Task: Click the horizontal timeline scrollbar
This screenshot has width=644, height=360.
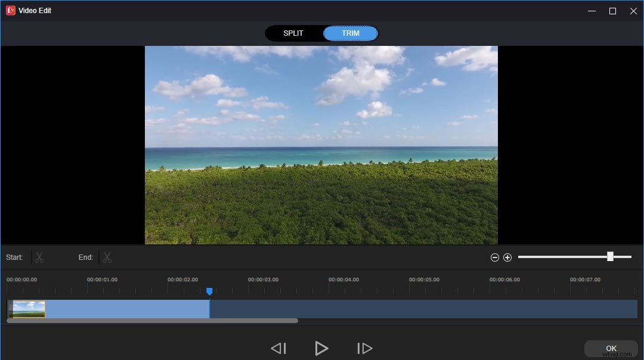Action: pyautogui.click(x=152, y=321)
